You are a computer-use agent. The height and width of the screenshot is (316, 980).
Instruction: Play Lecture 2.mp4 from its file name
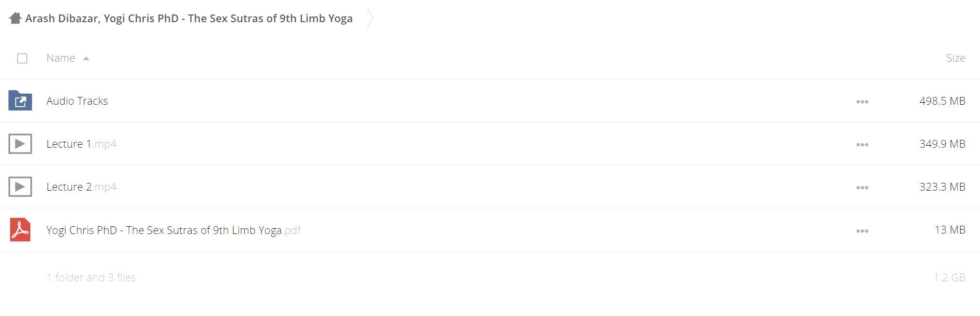[x=81, y=187]
